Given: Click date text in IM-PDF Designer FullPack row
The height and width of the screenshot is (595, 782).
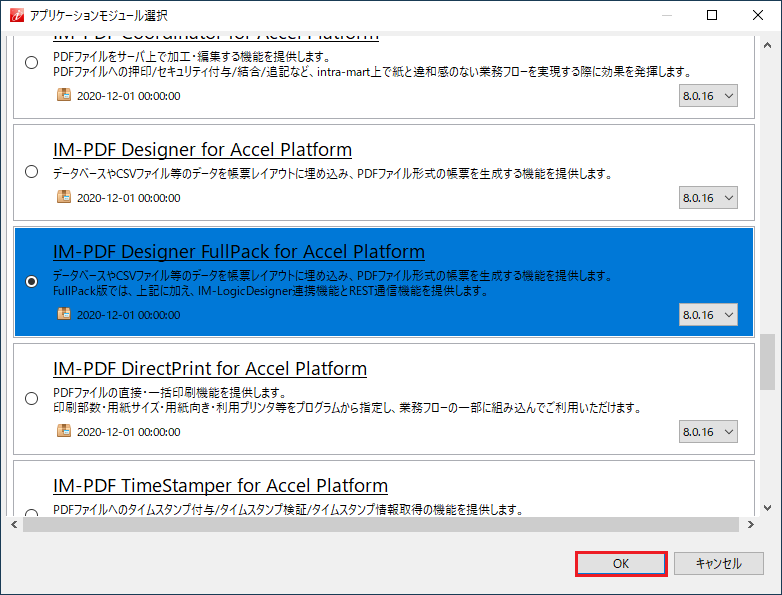Looking at the screenshot, I should pyautogui.click(x=129, y=315).
